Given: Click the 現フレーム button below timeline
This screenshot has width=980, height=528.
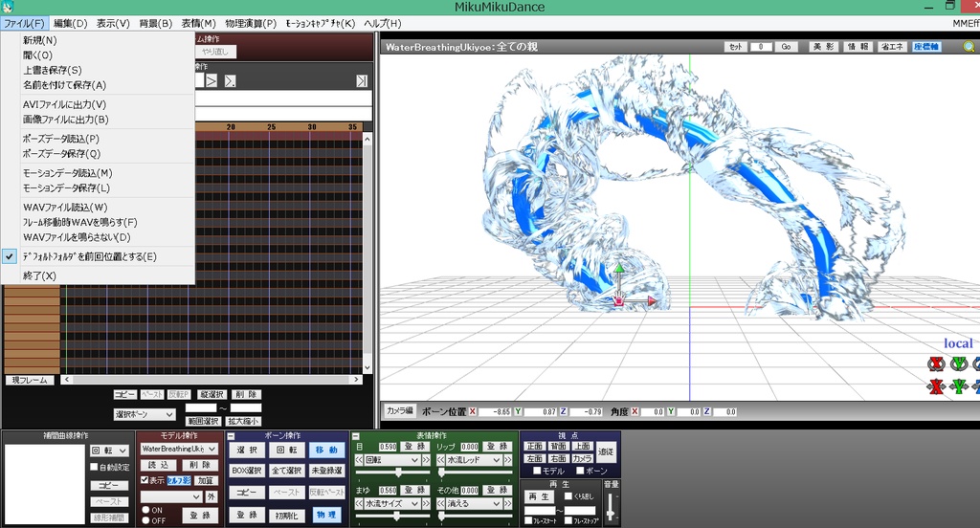Looking at the screenshot, I should click(30, 380).
